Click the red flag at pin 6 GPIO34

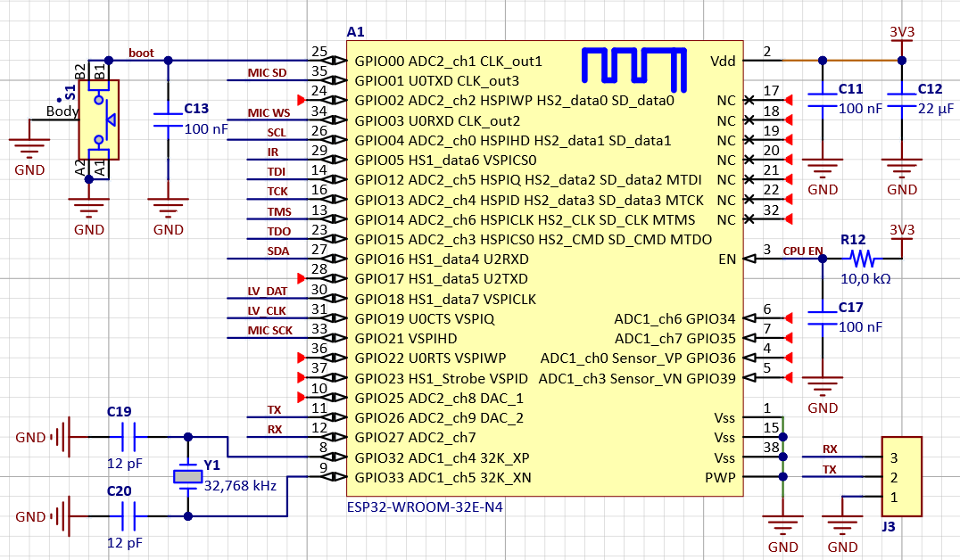pyautogui.click(x=790, y=318)
